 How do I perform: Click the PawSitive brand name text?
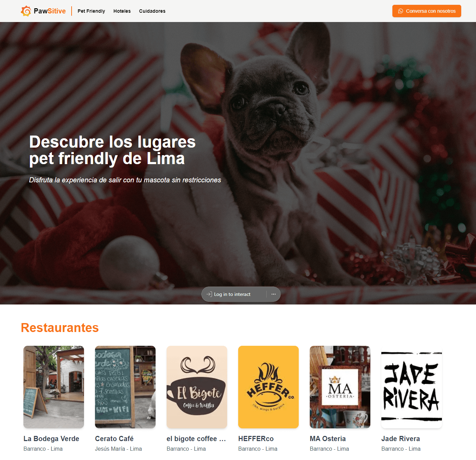50,11
